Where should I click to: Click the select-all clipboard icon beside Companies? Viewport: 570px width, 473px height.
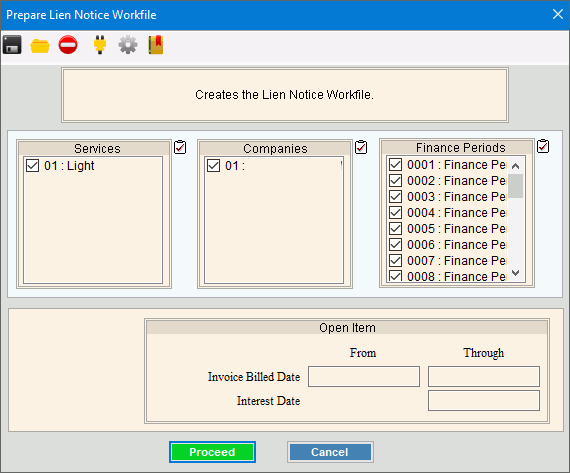click(361, 147)
